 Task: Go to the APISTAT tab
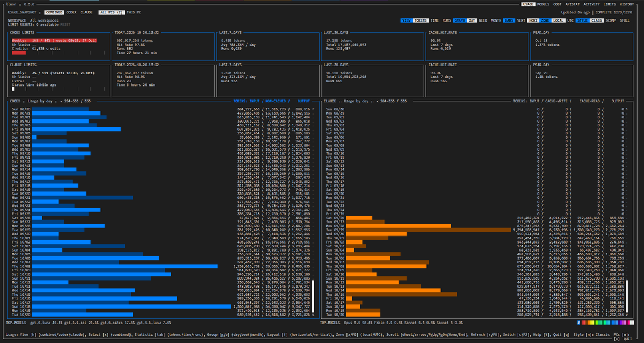573,4
